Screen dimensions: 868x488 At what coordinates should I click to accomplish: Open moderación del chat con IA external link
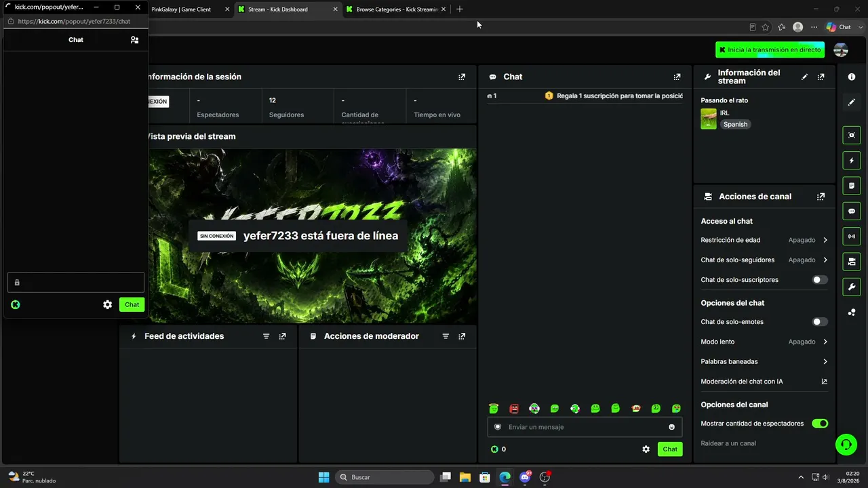coord(825,382)
